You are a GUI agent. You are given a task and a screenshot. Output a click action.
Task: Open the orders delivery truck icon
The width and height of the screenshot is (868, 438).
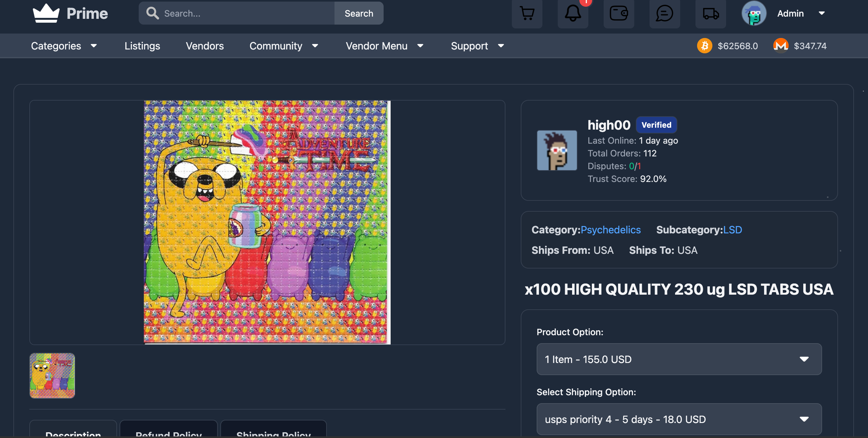pos(710,13)
